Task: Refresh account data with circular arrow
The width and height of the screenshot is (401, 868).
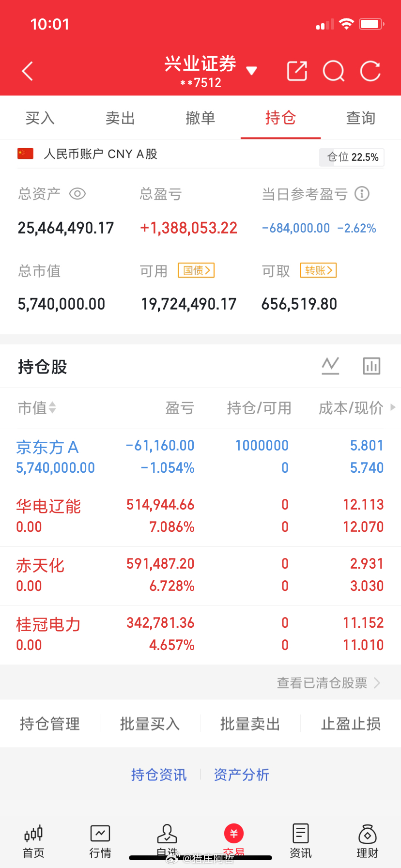Action: click(370, 71)
